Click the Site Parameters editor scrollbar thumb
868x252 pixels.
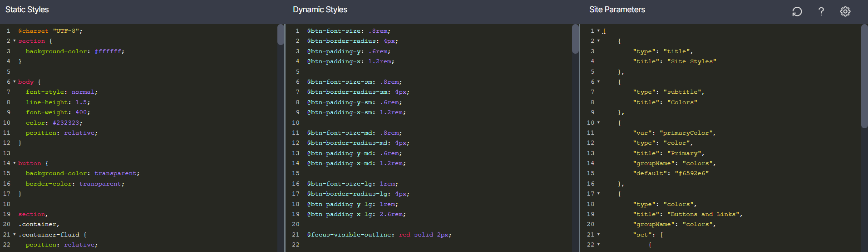point(864,76)
